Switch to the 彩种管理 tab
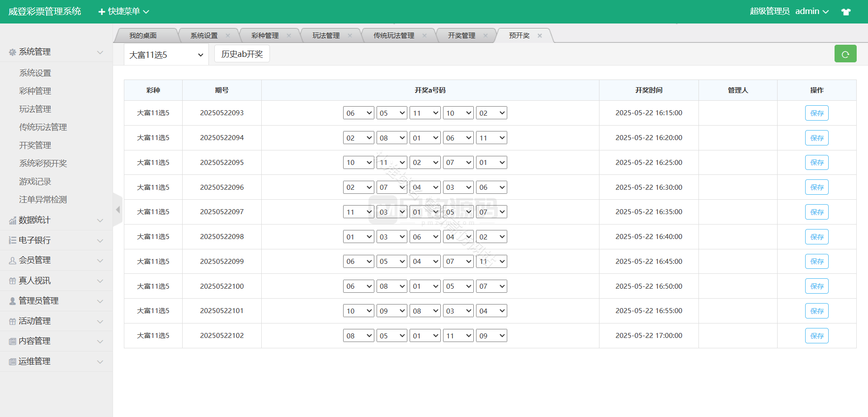868x417 pixels. tap(265, 36)
